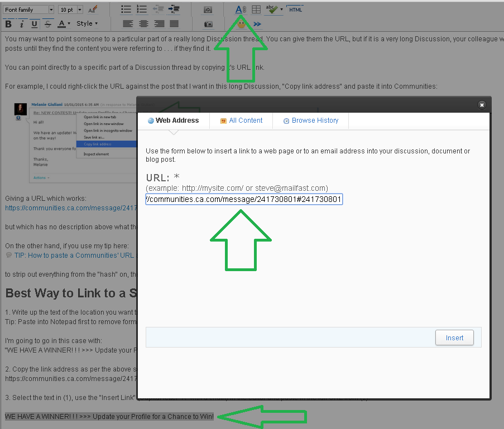Open the spell checker language dropdown arrow

tap(281, 9)
